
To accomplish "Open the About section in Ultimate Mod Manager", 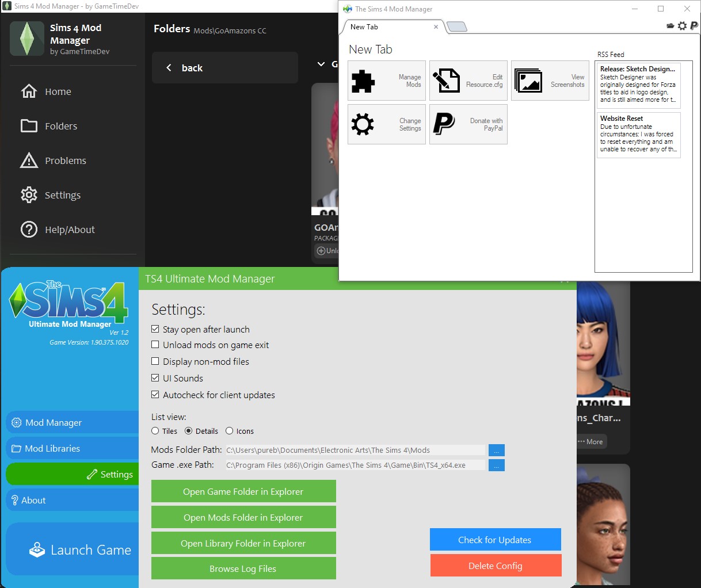I will coord(73,500).
